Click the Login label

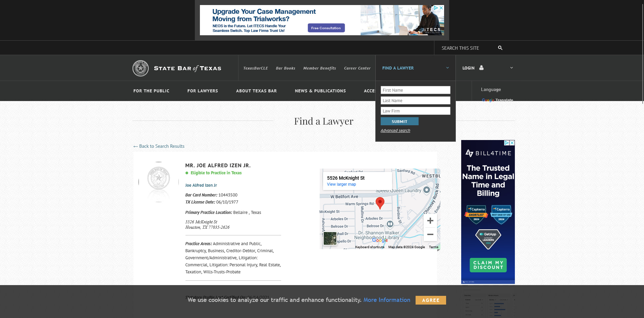tap(468, 68)
